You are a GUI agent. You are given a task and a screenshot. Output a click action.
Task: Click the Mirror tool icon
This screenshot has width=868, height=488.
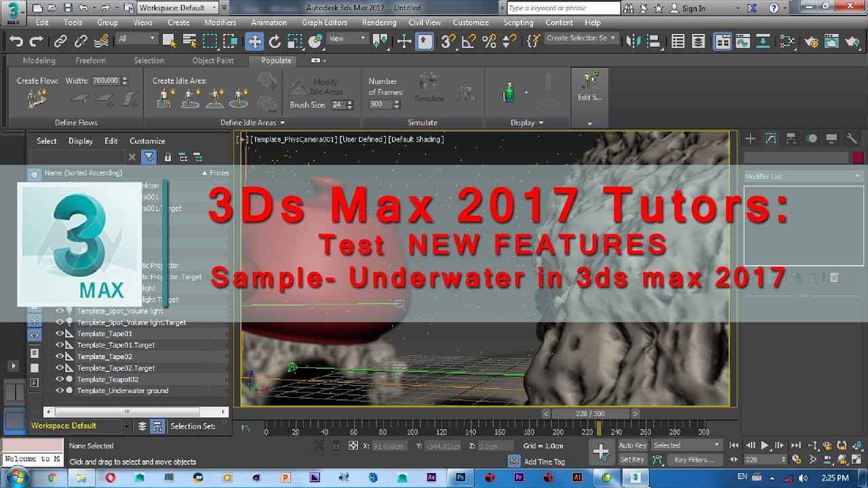[633, 41]
